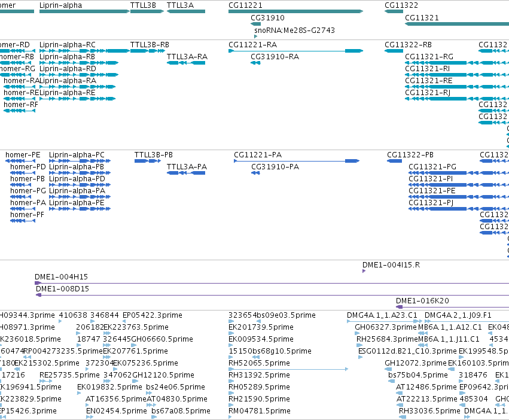Select BAC clone DME1-004H15
Screen dimensions: 509x420
[272, 283]
